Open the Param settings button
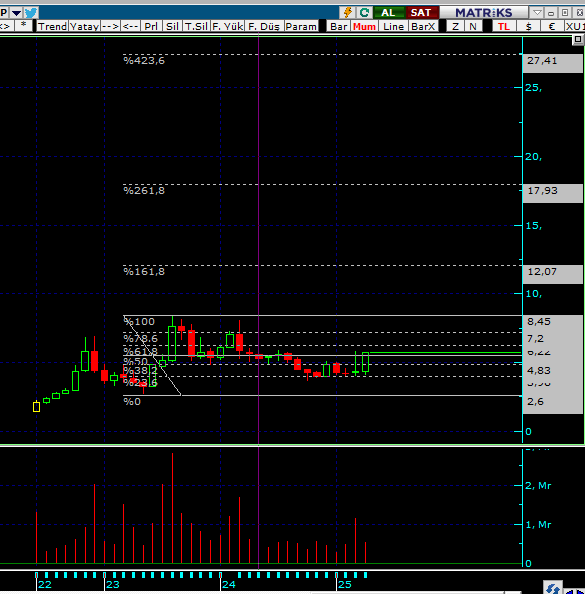585x594 pixels. point(301,26)
